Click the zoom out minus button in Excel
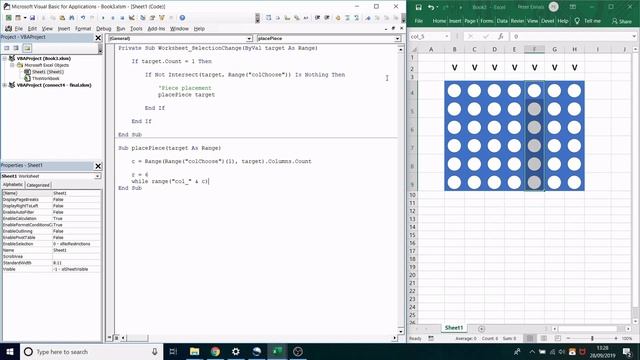The height and width of the screenshot is (360, 640). coord(568,338)
